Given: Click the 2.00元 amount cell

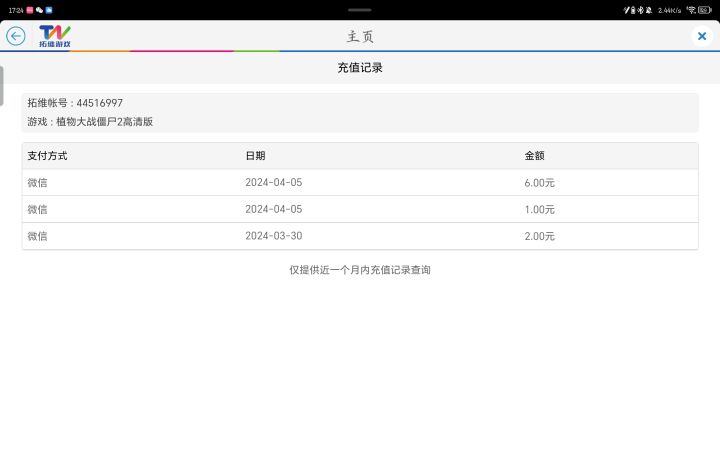Looking at the screenshot, I should click(540, 236).
